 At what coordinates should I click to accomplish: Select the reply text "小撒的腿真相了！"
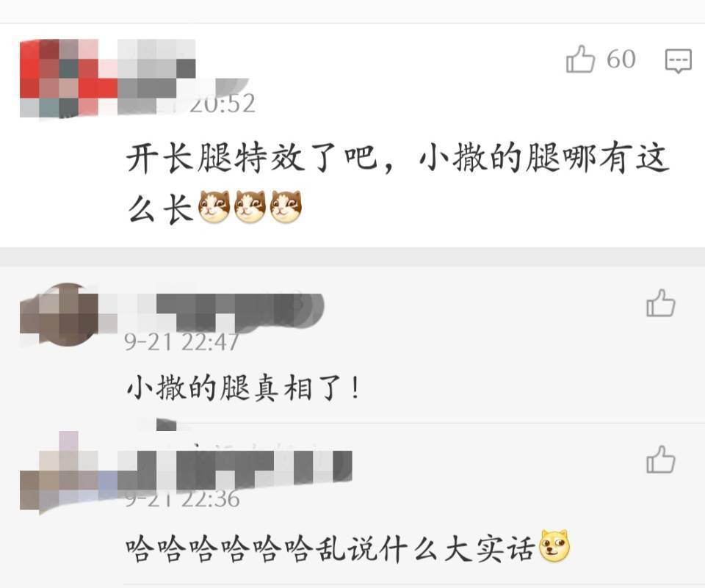click(244, 388)
